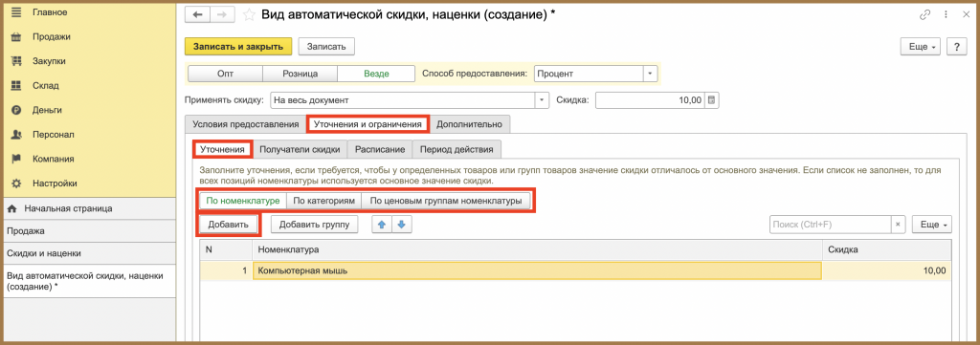This screenshot has height=345, width=980.
Task: Click the На весь документ field
Action: pos(403,99)
